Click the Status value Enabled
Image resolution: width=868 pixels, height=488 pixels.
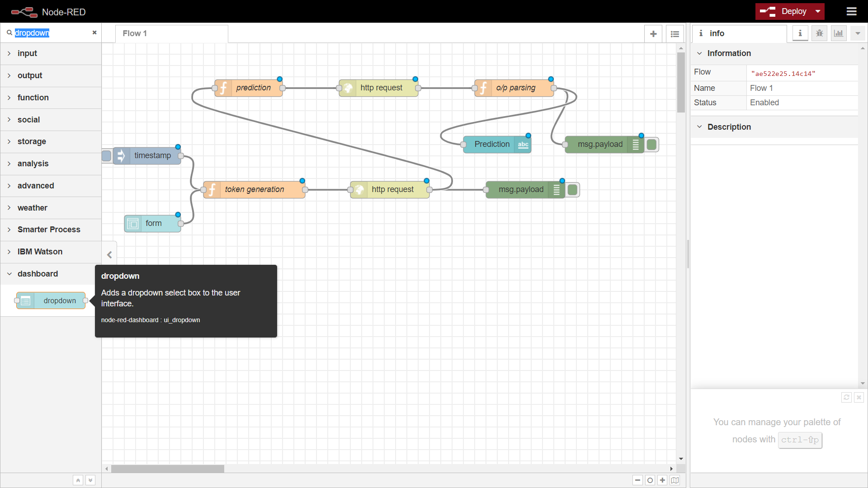[764, 103]
